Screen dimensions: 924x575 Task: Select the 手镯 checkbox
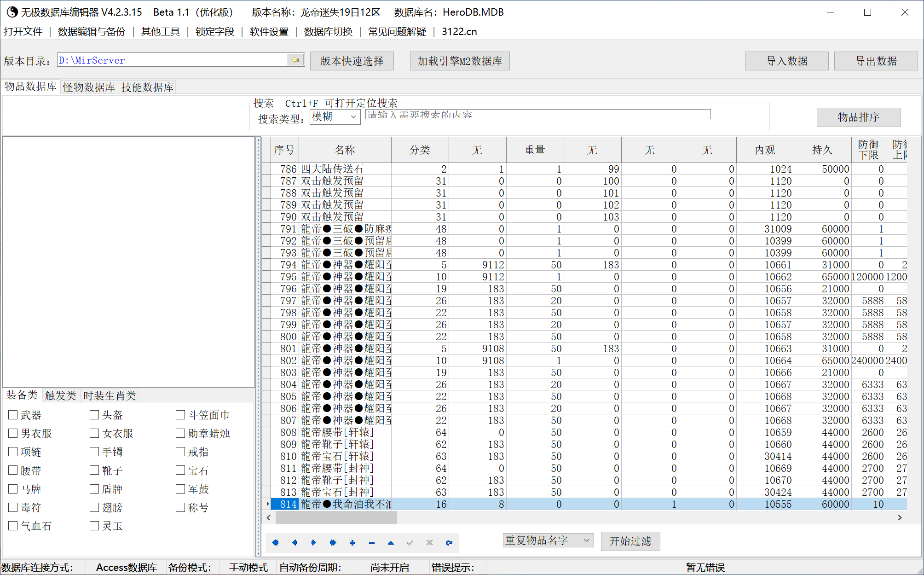click(94, 452)
